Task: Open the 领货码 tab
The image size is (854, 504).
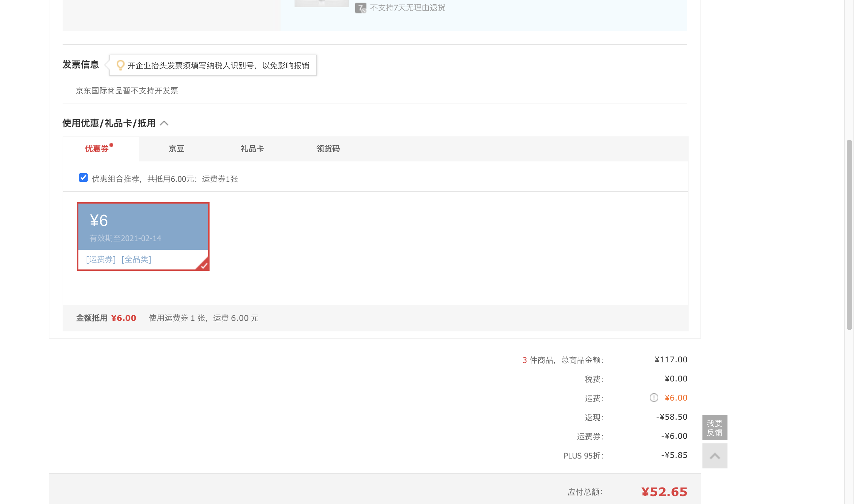Action: point(328,149)
